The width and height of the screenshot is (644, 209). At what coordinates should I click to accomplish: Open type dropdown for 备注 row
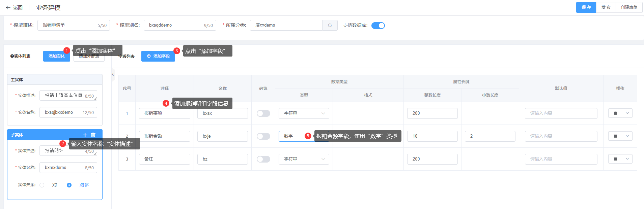[x=304, y=159]
